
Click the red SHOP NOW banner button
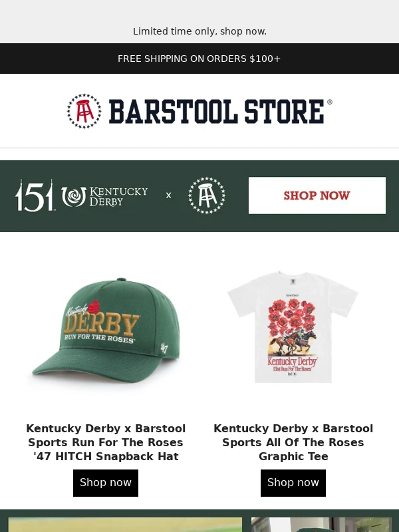click(317, 196)
